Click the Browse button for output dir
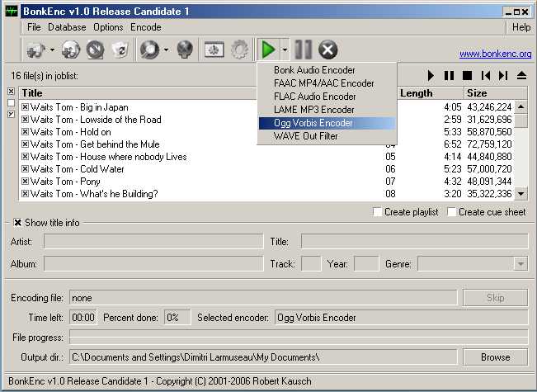The height and width of the screenshot is (392, 537). pyautogui.click(x=495, y=357)
